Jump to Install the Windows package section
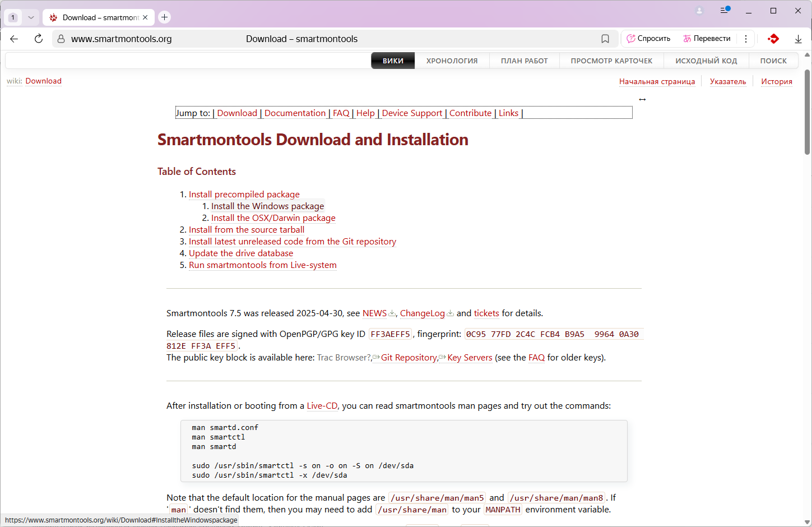Viewport: 812px width, 527px height. 267,206
